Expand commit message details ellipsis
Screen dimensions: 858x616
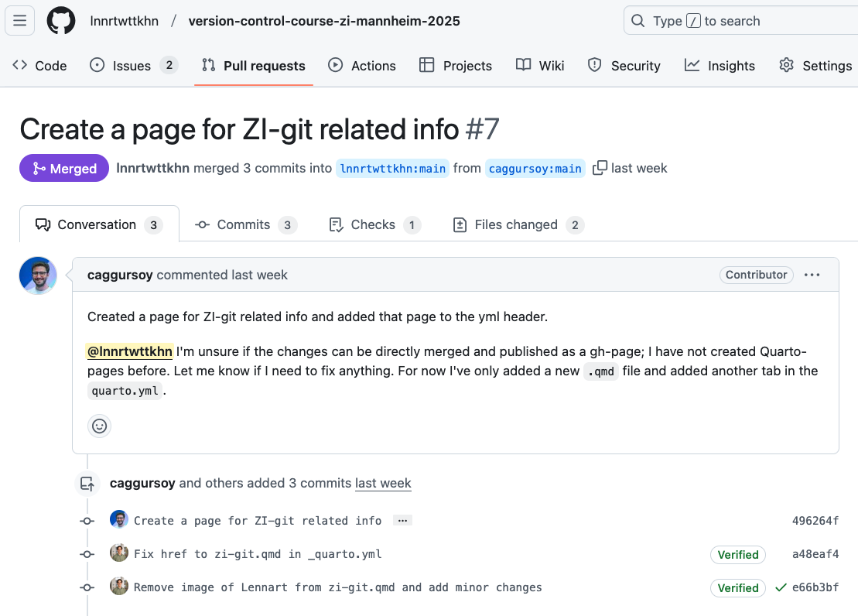pyautogui.click(x=402, y=521)
